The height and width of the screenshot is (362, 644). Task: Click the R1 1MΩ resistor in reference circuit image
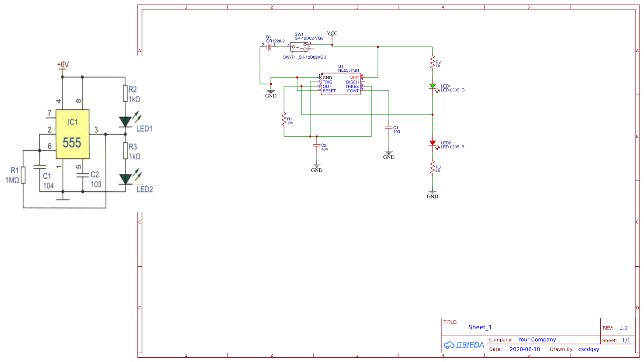pyautogui.click(x=23, y=175)
